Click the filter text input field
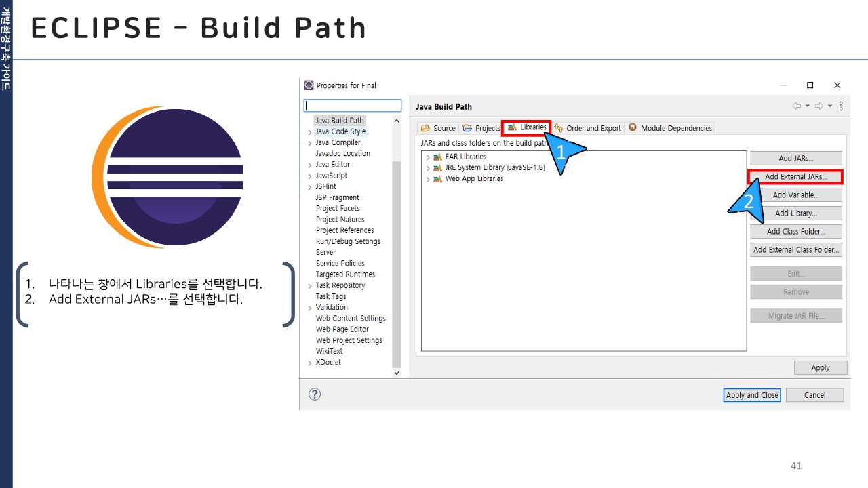The image size is (868, 488). [x=353, y=106]
